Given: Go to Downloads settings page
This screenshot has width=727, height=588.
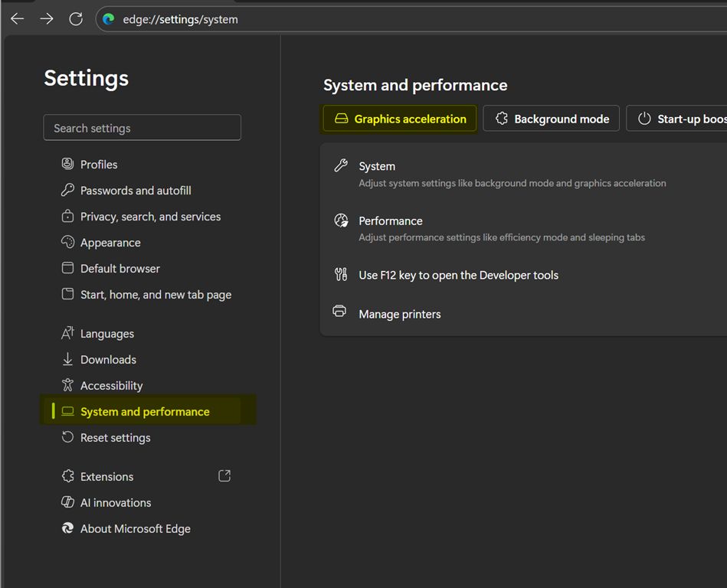Looking at the screenshot, I should tap(108, 360).
